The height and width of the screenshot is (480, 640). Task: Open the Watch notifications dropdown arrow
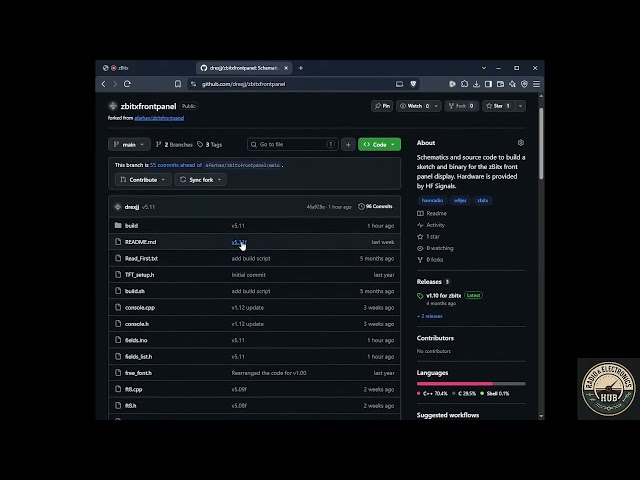(436, 106)
